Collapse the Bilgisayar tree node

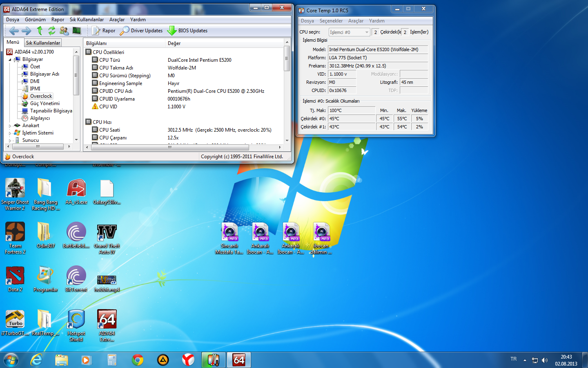tap(10, 60)
